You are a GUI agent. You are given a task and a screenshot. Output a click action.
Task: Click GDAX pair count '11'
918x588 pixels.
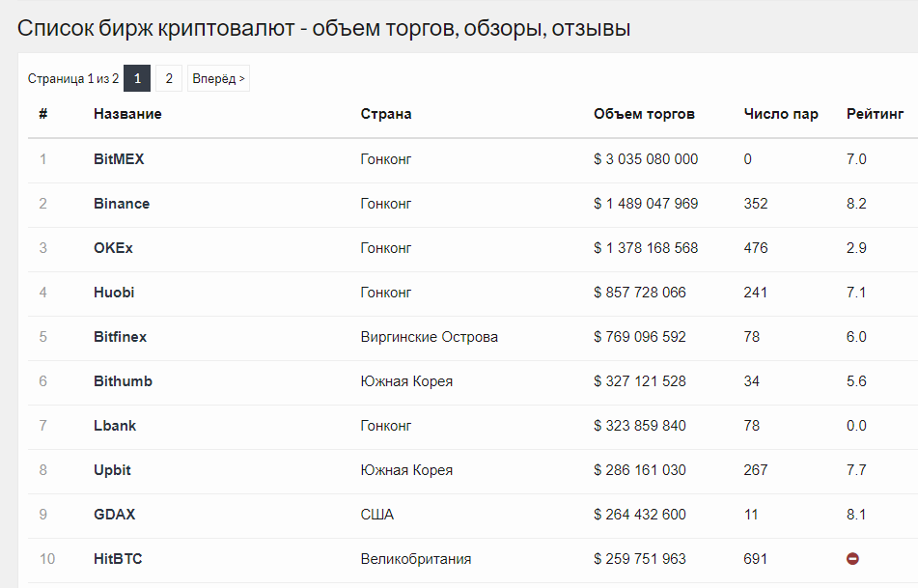[x=751, y=515]
